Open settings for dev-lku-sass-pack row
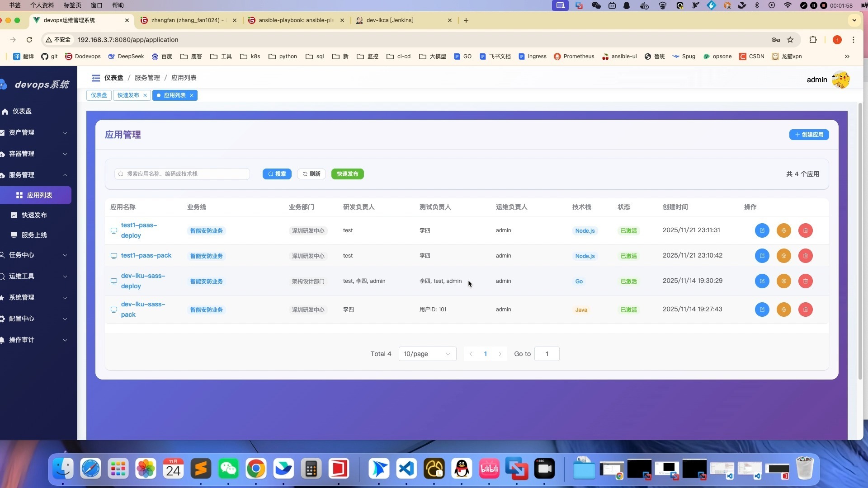This screenshot has height=488, width=868. [783, 310]
